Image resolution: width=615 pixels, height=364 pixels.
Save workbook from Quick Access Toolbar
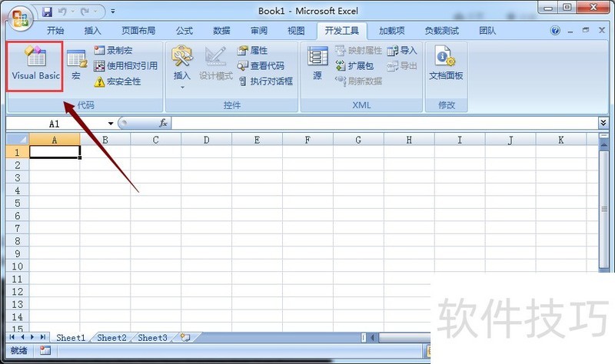47,12
